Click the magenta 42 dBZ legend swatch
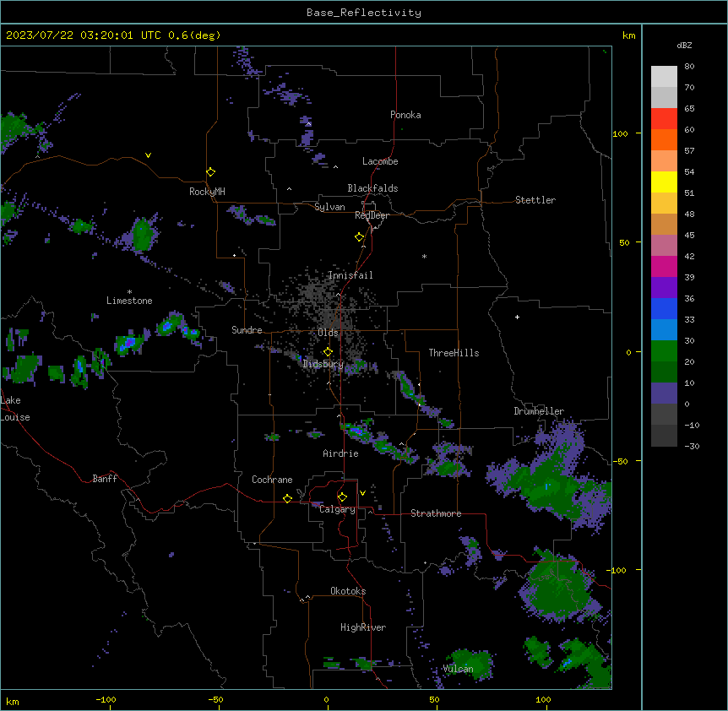 pyautogui.click(x=664, y=266)
